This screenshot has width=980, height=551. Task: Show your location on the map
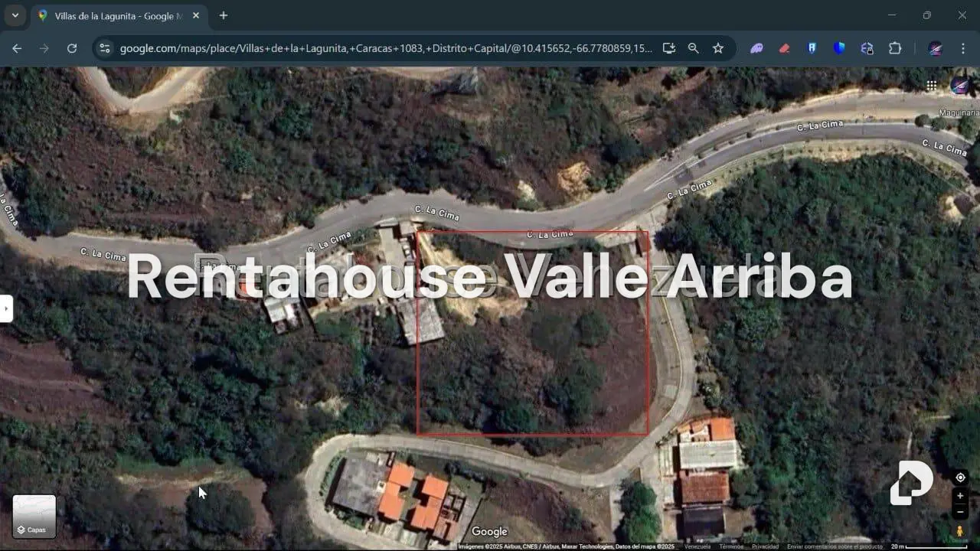(960, 478)
